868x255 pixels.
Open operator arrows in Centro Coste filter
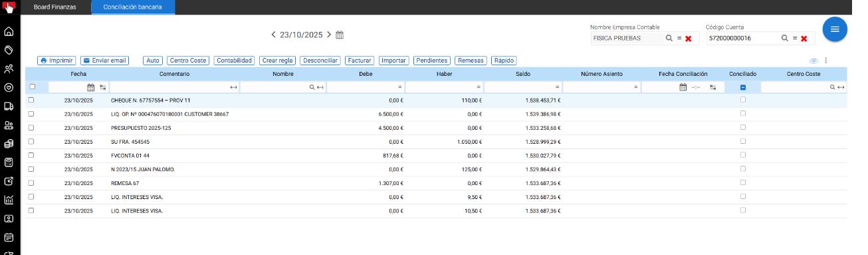pyautogui.click(x=841, y=87)
